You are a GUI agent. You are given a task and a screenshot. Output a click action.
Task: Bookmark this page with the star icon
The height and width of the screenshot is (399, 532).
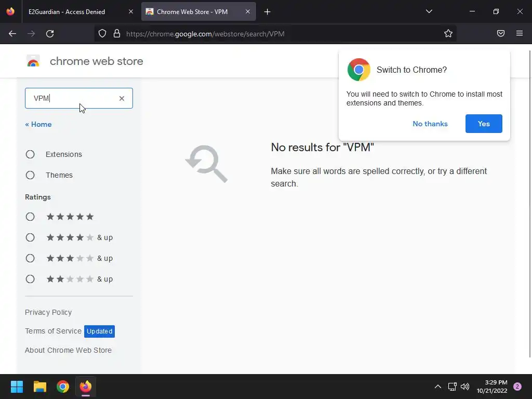coord(448,33)
